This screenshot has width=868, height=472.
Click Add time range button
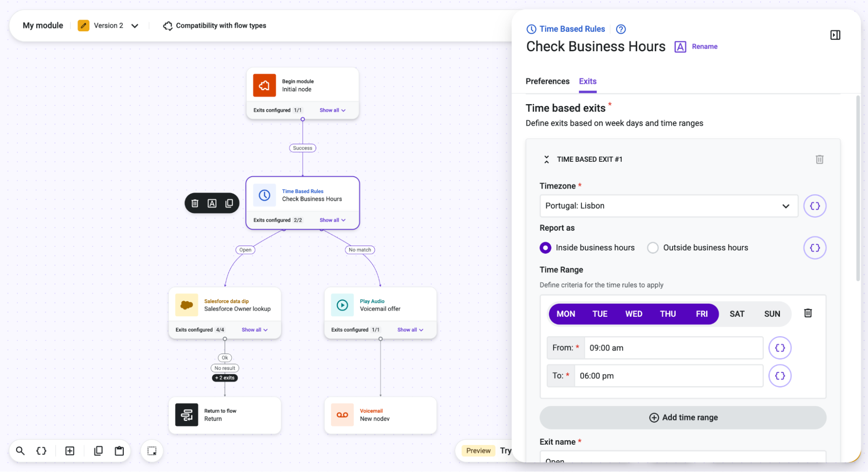tap(683, 417)
